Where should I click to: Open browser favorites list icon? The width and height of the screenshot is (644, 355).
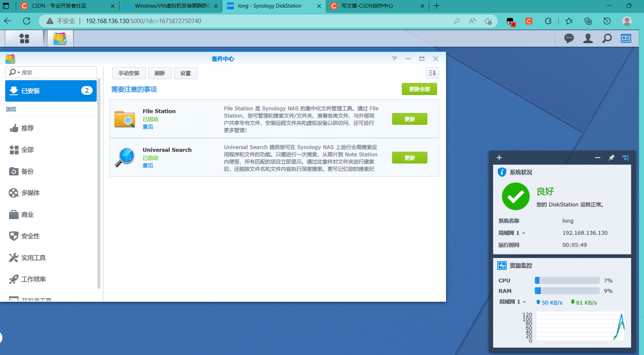click(x=569, y=21)
